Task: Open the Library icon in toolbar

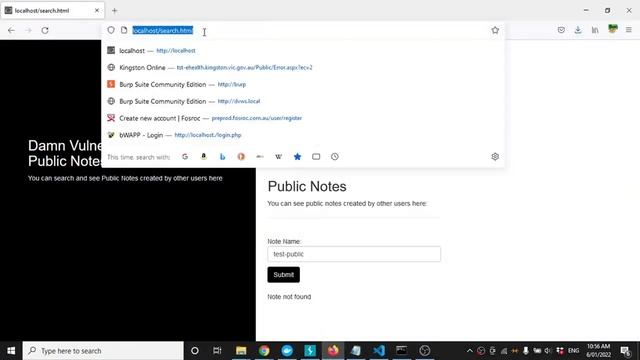Action: point(595,30)
